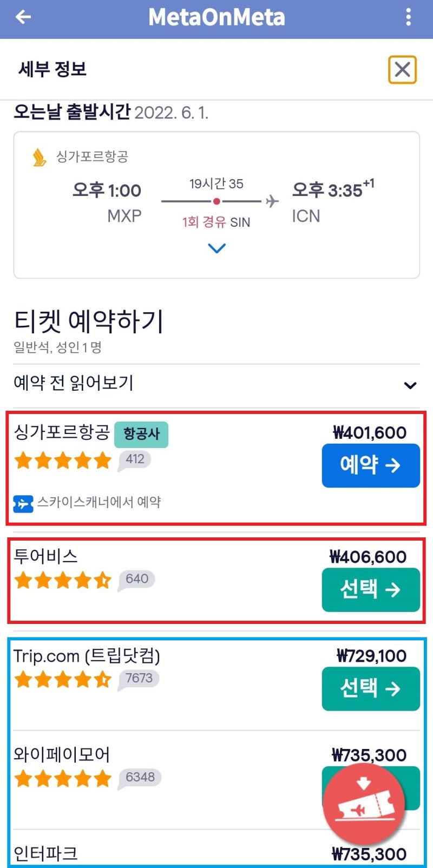The height and width of the screenshot is (868, 433).
Task: Open the three-dot overflow menu
Action: point(409,17)
